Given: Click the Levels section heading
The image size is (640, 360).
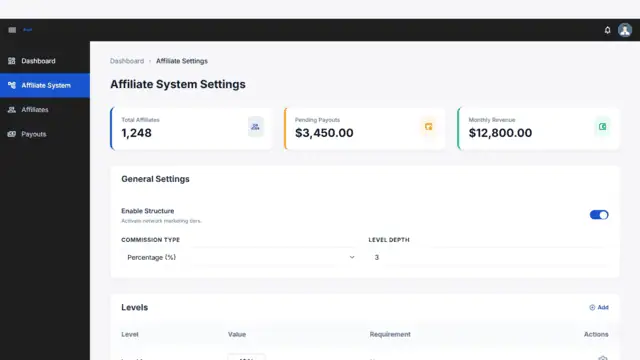Looking at the screenshot, I should point(134,307).
